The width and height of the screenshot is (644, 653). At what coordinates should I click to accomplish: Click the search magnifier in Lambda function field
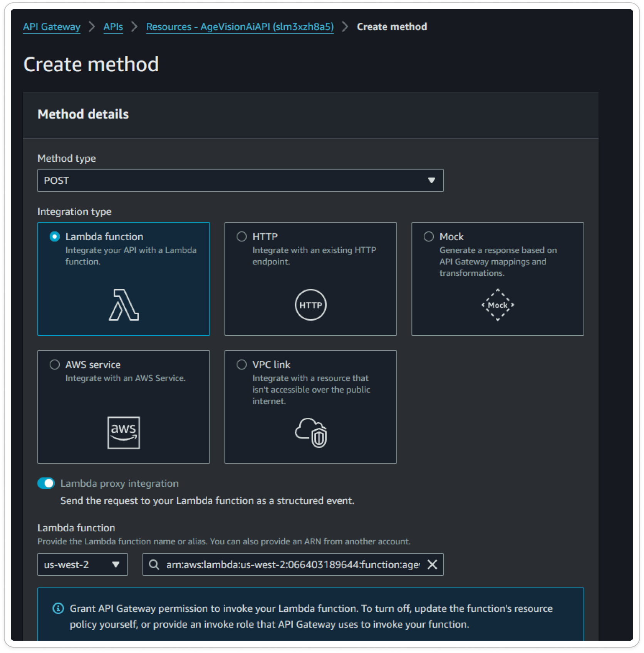pyautogui.click(x=154, y=564)
